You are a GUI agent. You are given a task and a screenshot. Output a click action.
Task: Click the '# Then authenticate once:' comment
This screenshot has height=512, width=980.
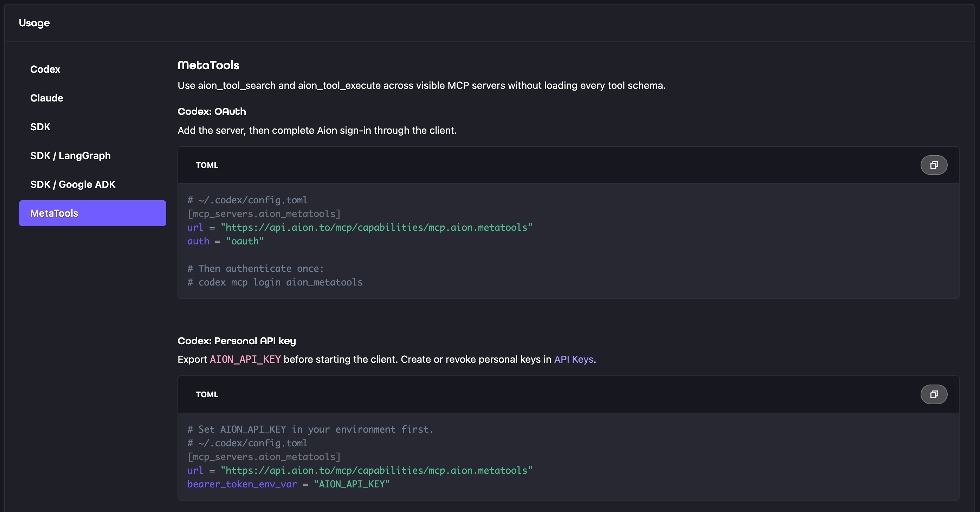[255, 268]
